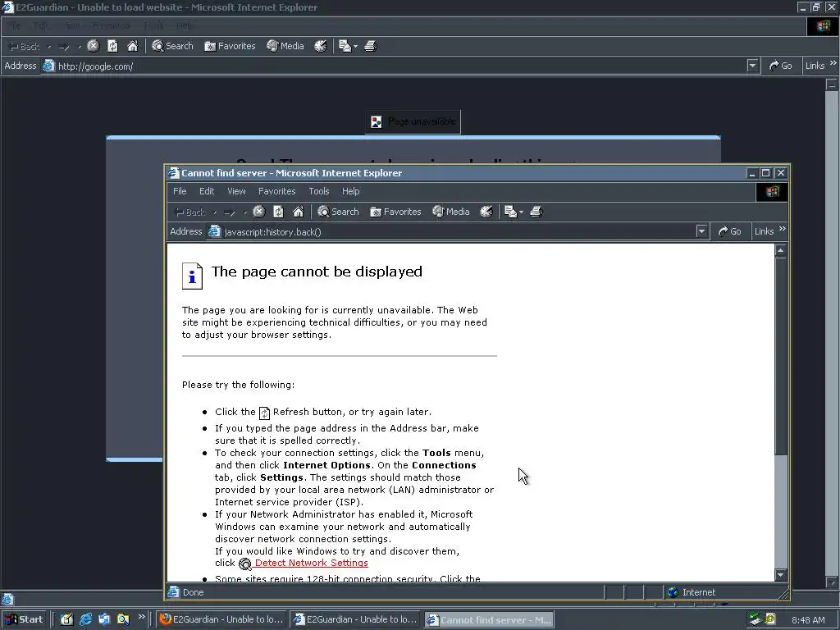Image resolution: width=840 pixels, height=630 pixels.
Task: Open Tools menu in Cannot find server window
Action: (x=319, y=191)
